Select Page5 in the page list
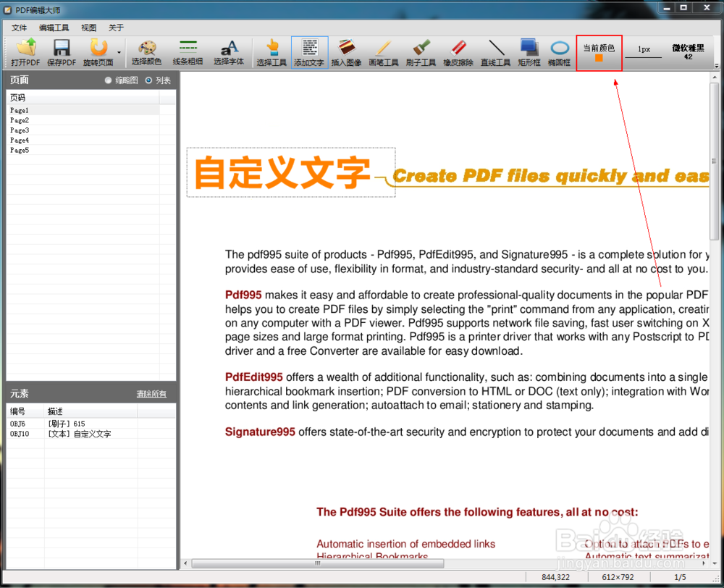The image size is (724, 588). (x=83, y=150)
